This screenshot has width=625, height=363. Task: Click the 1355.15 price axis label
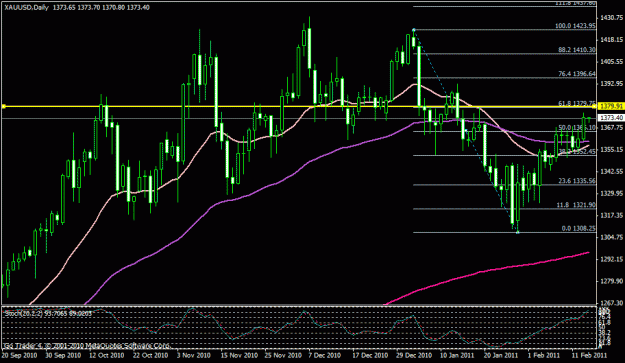612,149
